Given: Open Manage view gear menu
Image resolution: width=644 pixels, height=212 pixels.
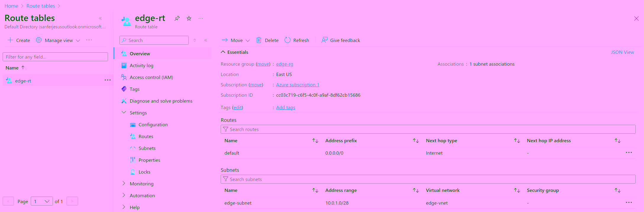Looking at the screenshot, I should tap(58, 40).
